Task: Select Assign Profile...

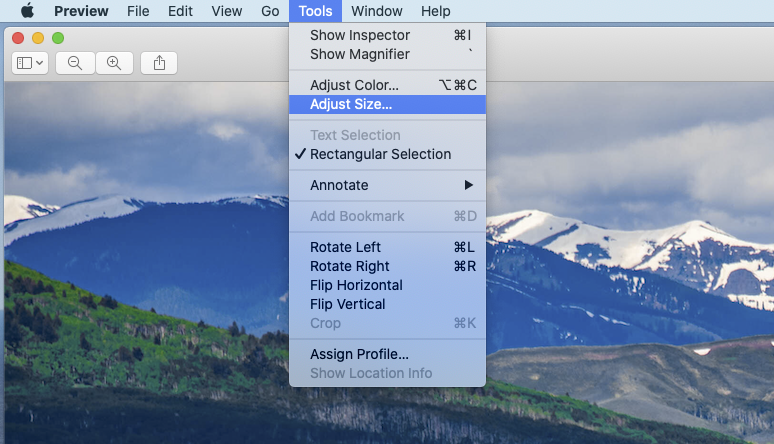Action: click(x=387, y=354)
